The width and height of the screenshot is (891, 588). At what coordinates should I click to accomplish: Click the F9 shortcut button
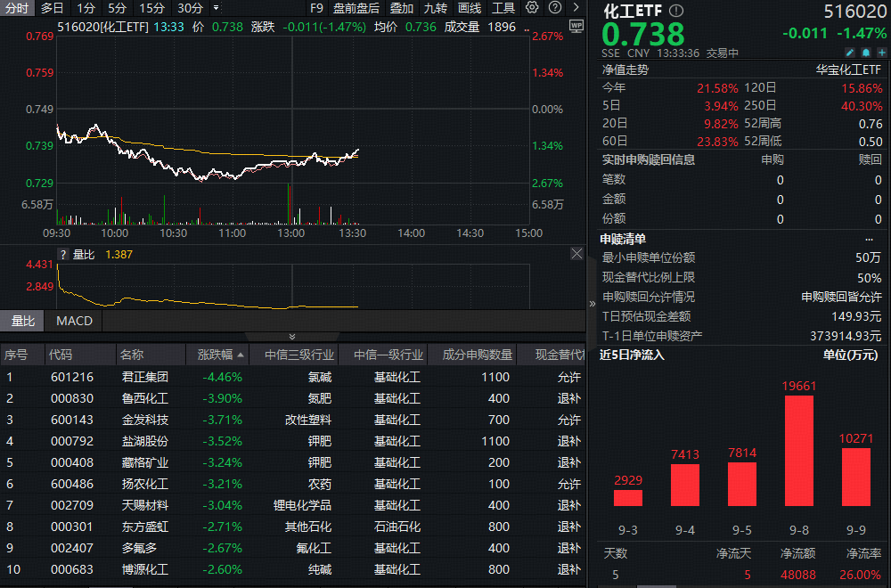pos(316,8)
